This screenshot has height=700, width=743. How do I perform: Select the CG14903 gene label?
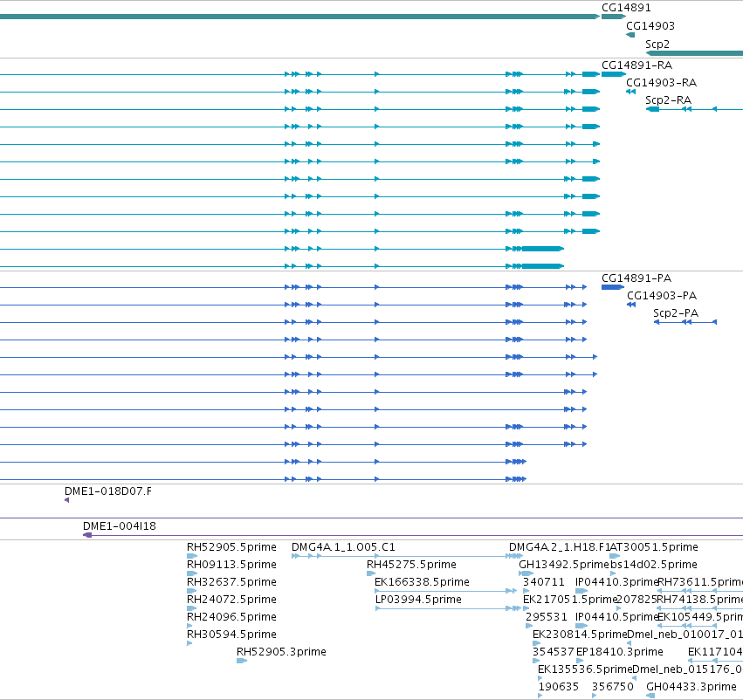pos(650,26)
